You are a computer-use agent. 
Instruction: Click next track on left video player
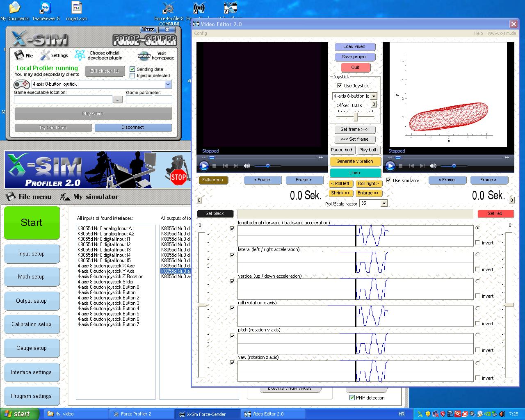click(236, 166)
